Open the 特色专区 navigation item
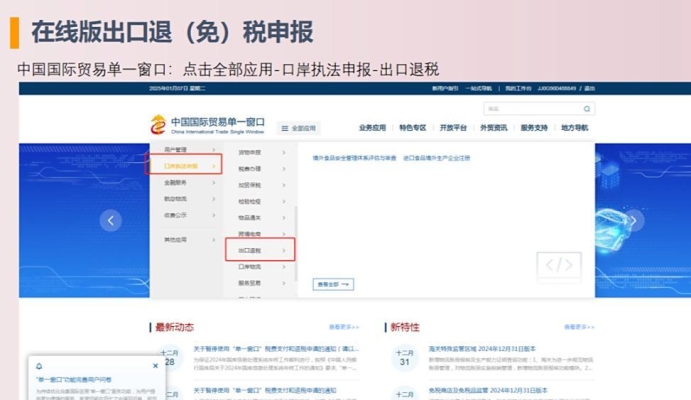The image size is (691, 400). (412, 128)
